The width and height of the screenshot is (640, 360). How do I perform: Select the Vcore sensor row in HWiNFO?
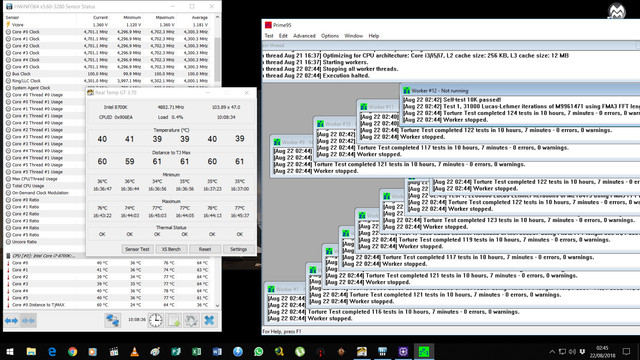pos(108,24)
